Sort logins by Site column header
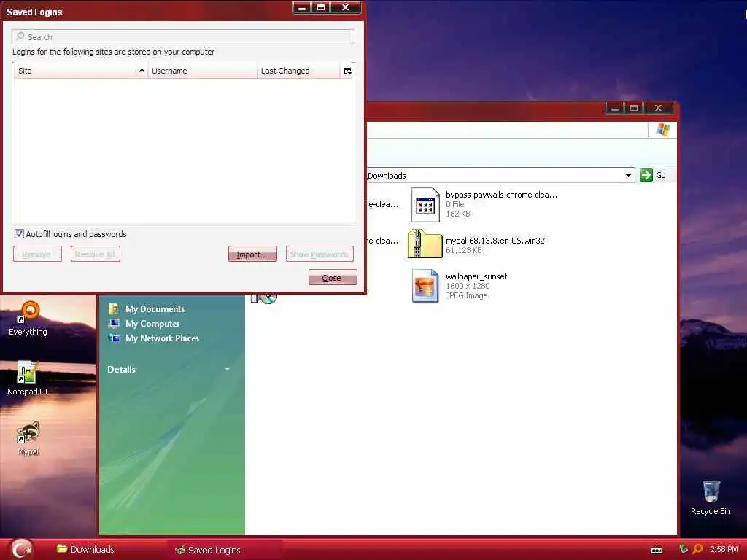 [x=80, y=71]
